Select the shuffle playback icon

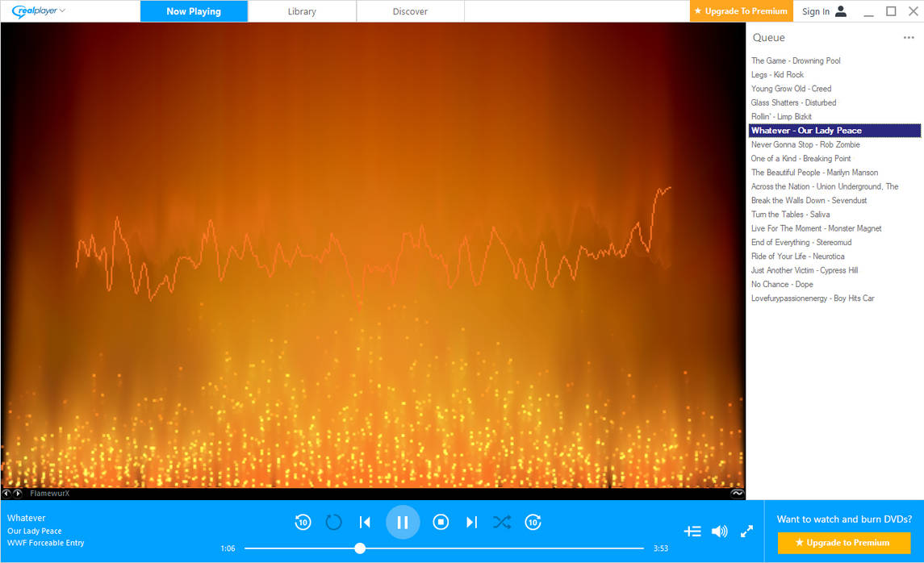click(502, 522)
